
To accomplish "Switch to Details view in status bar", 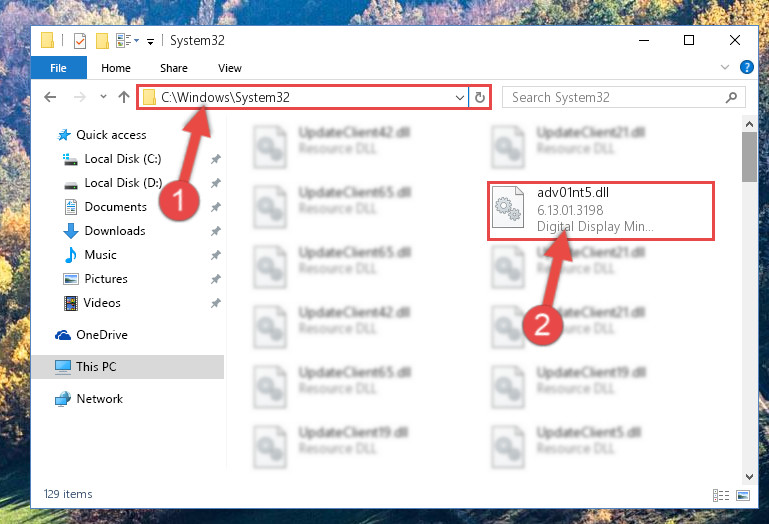I will 720,496.
